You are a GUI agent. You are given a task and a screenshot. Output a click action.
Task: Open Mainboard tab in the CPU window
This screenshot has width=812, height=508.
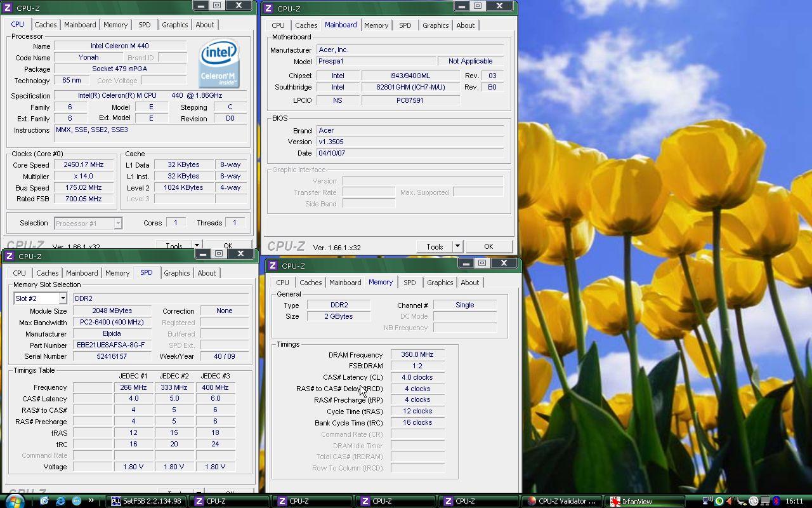click(x=80, y=25)
